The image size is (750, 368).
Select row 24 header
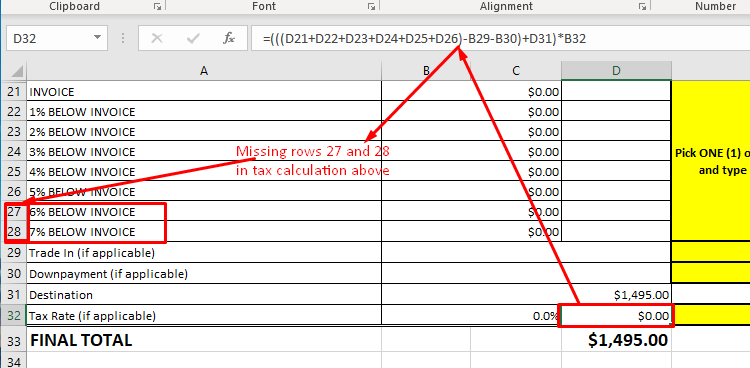14,152
